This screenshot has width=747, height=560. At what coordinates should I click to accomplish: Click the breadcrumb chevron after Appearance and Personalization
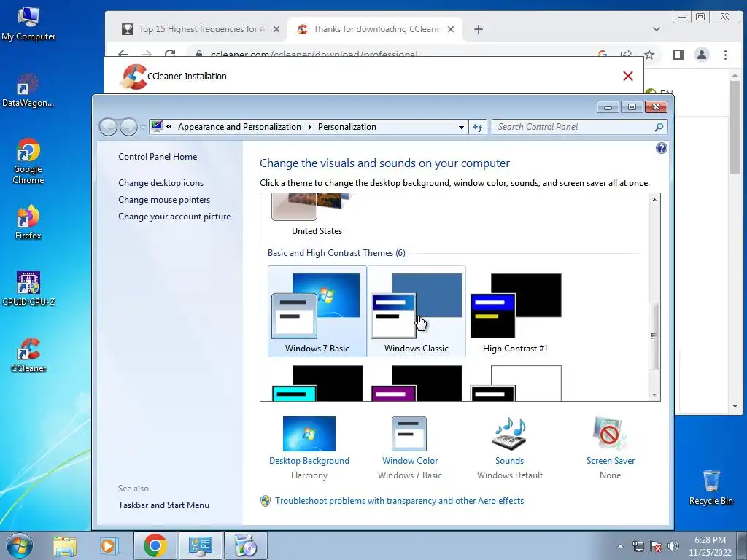(309, 127)
